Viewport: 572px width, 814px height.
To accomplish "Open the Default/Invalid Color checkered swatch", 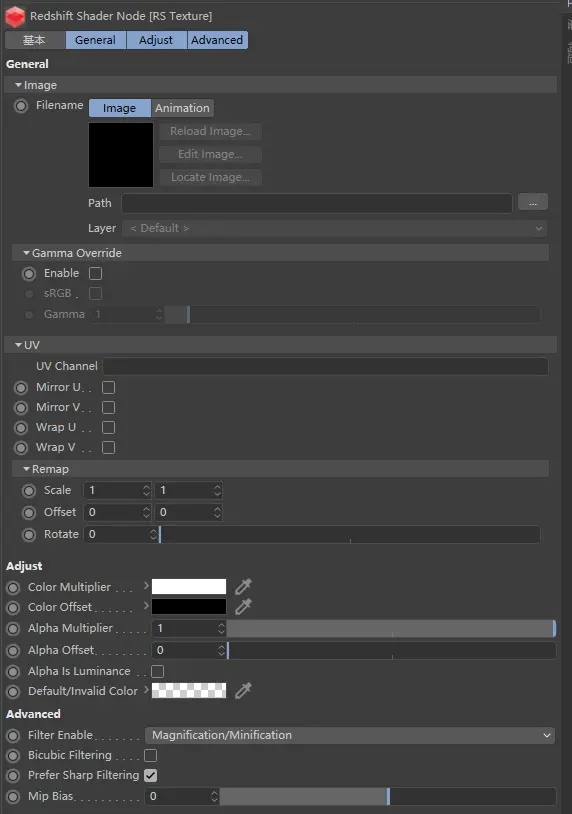I will click(x=189, y=690).
